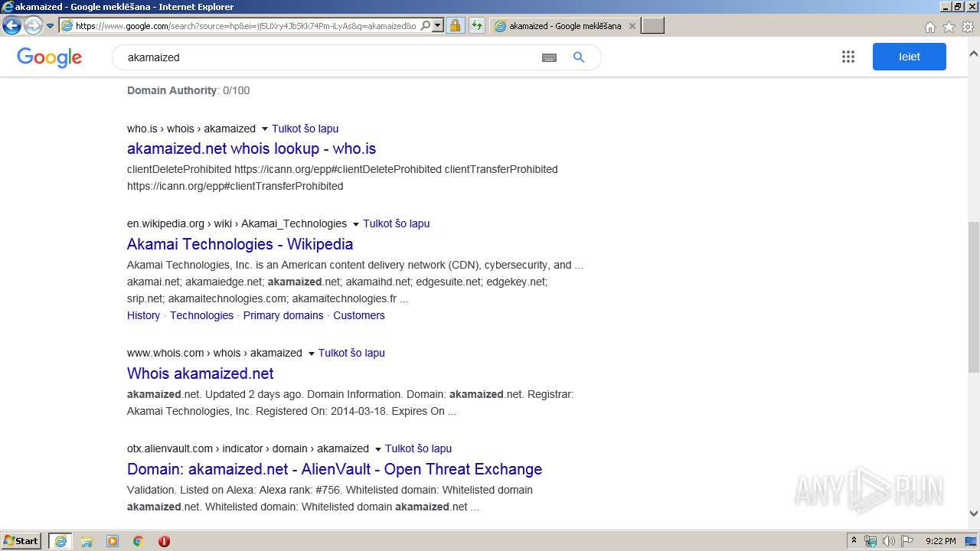Click the vertical scrollbar thumb

(x=974, y=298)
